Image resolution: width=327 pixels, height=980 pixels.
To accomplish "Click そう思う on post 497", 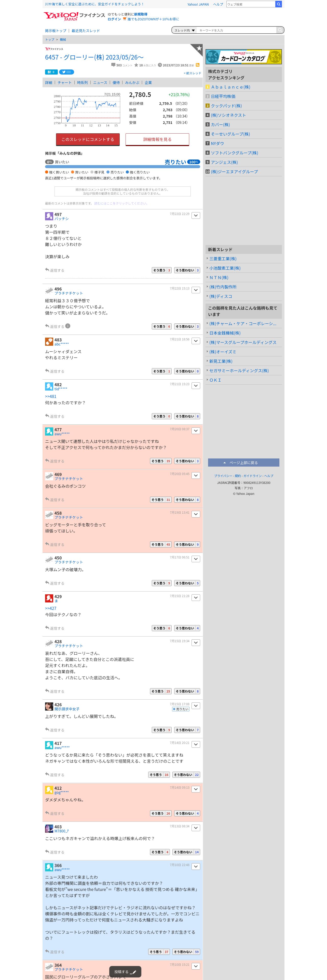I will tap(161, 270).
